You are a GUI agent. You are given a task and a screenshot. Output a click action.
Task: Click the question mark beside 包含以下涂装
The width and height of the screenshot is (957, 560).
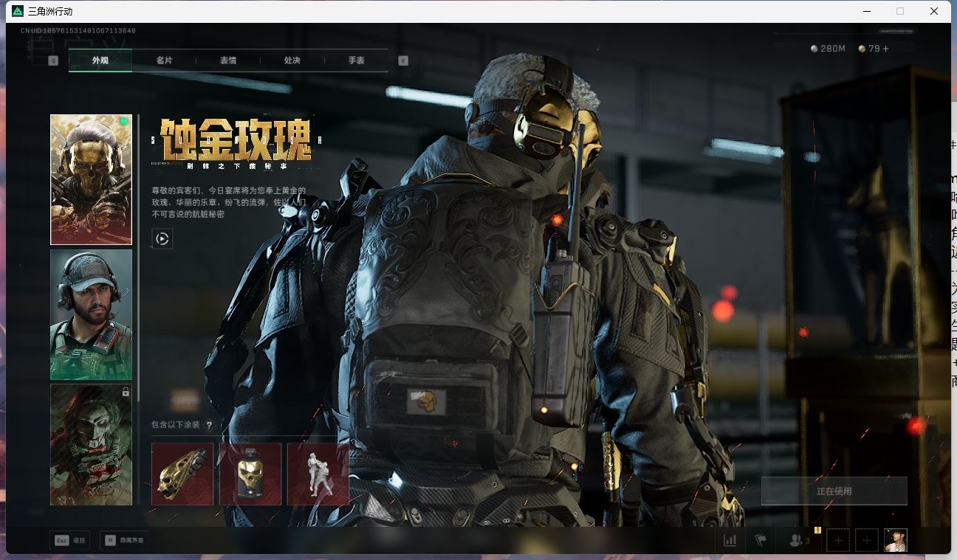pos(209,425)
